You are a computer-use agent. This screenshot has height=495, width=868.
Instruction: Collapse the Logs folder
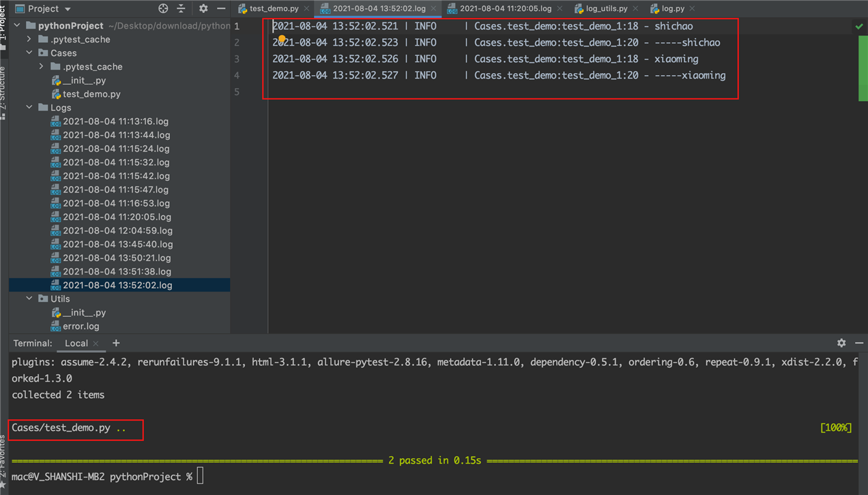pyautogui.click(x=29, y=107)
